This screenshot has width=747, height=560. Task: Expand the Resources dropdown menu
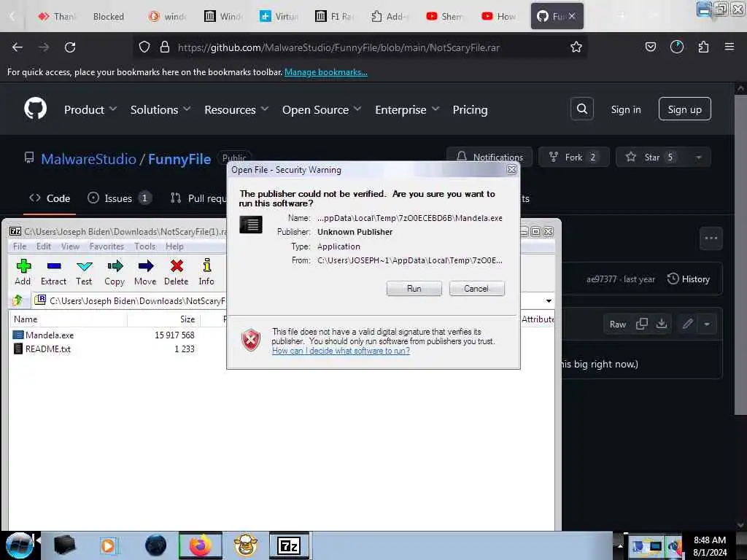tap(236, 109)
